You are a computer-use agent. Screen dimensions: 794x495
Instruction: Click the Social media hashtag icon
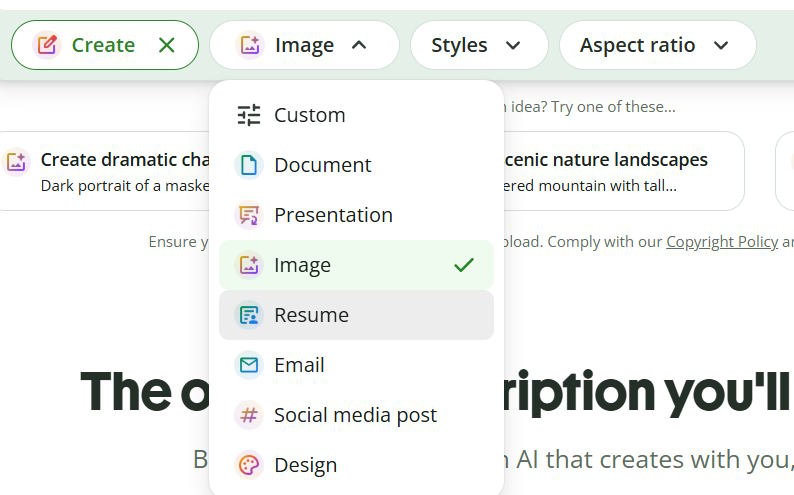tap(249, 415)
